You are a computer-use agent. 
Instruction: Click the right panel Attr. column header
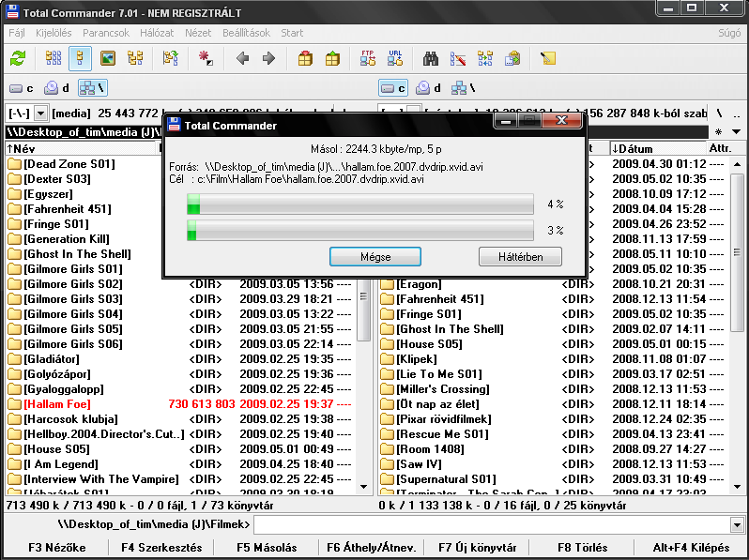coord(720,148)
